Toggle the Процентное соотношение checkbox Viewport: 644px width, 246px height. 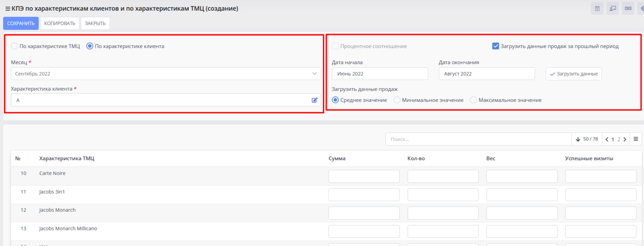[x=335, y=46]
